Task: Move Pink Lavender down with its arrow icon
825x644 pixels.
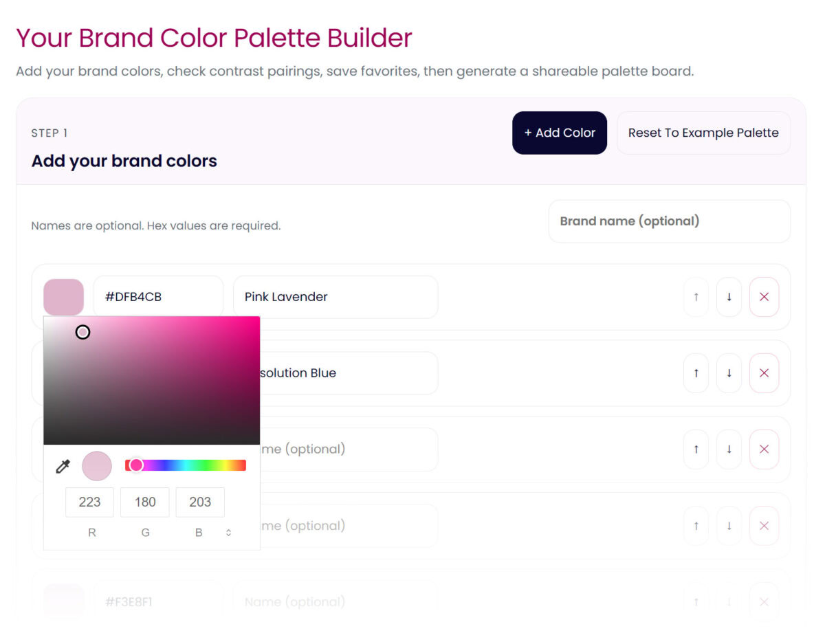Action: click(729, 296)
